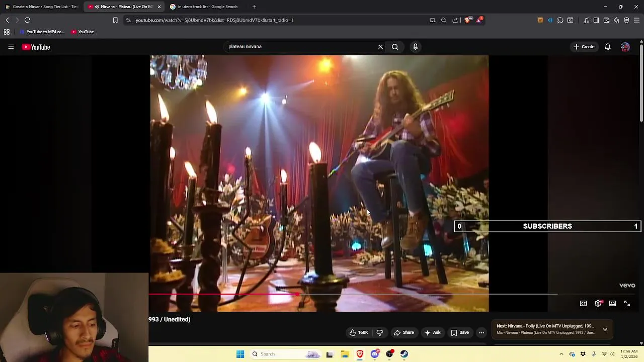Toggle closed captions on the player
The width and height of the screenshot is (644, 362).
tap(583, 303)
